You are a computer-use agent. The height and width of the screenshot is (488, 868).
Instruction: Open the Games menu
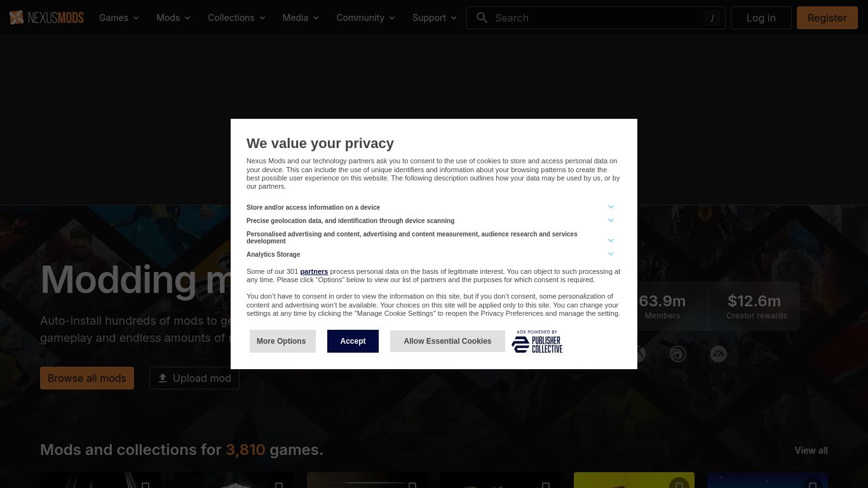click(119, 18)
